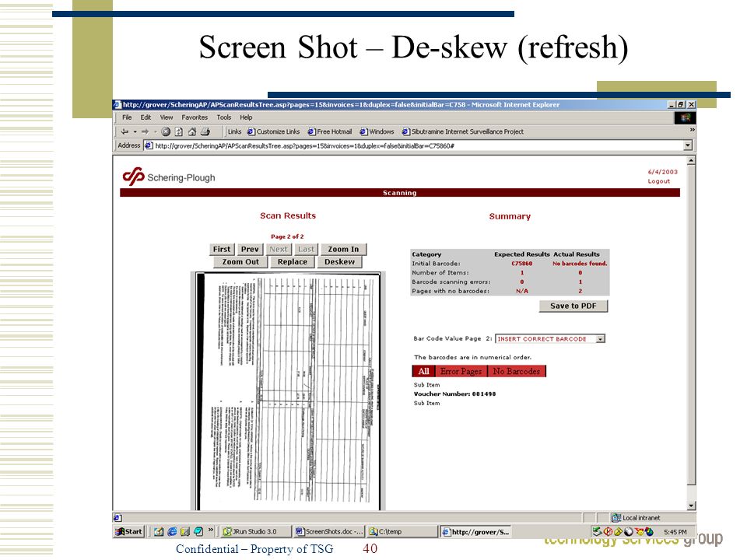Click the Scanning header bar
Screen dimensions: 747x560
(x=400, y=193)
